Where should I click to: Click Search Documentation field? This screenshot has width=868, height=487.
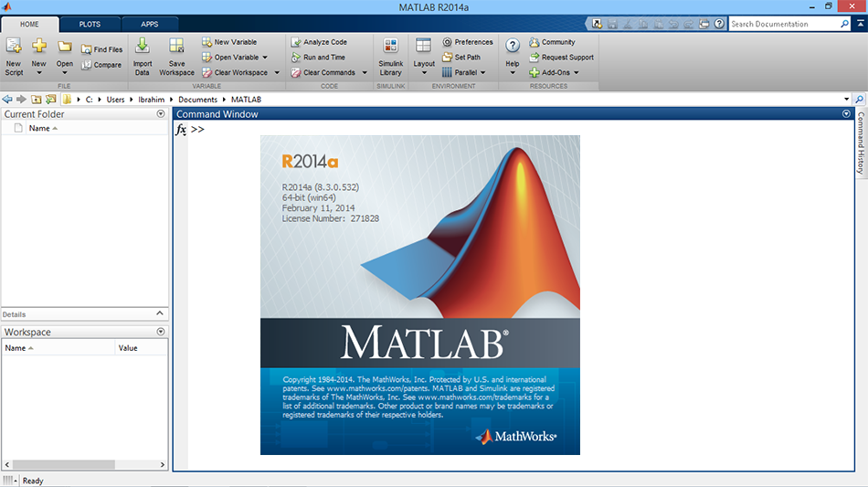784,24
